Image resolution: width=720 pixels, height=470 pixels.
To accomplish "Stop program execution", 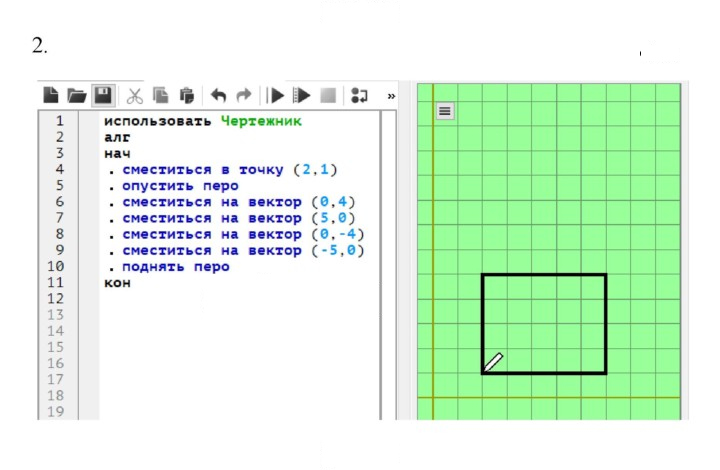I will coord(328,95).
